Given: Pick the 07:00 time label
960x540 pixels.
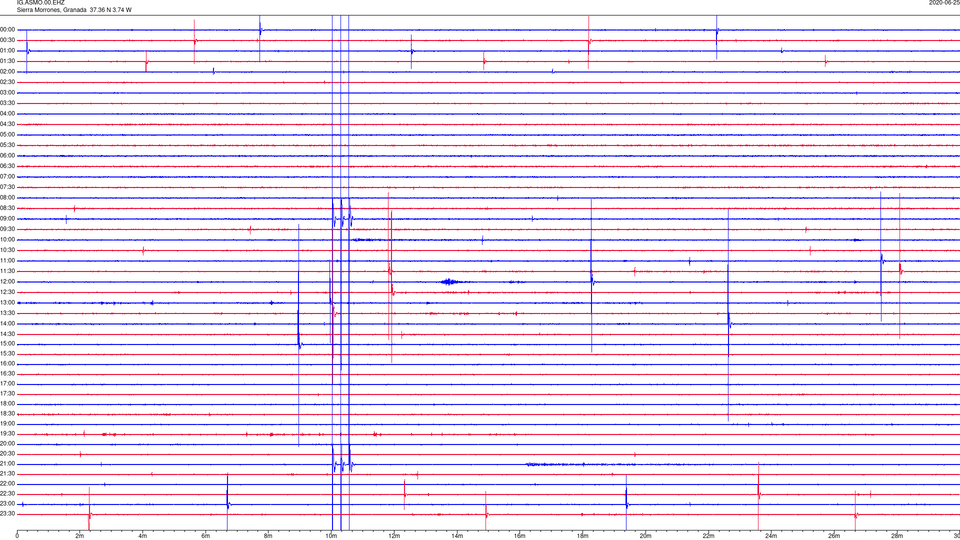Looking at the screenshot, I should coord(7,176).
